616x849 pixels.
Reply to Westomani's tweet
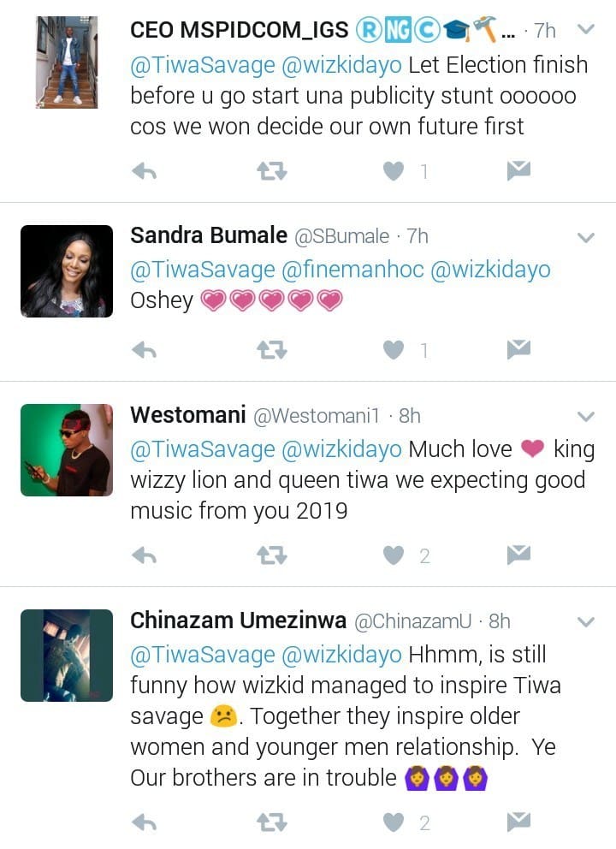[145, 556]
